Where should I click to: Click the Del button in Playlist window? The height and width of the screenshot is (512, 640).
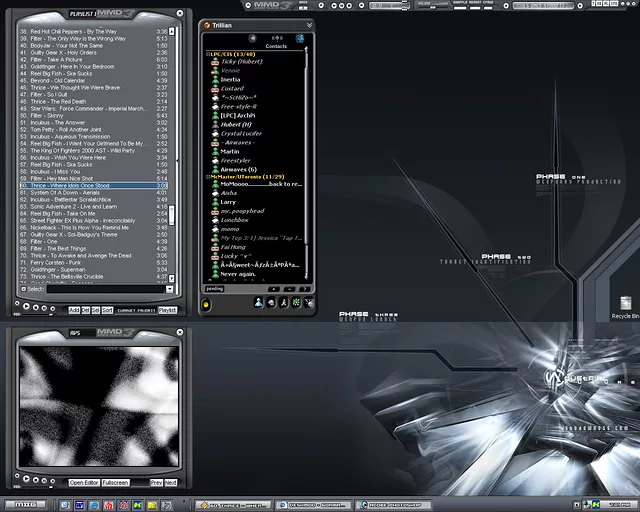coord(85,310)
